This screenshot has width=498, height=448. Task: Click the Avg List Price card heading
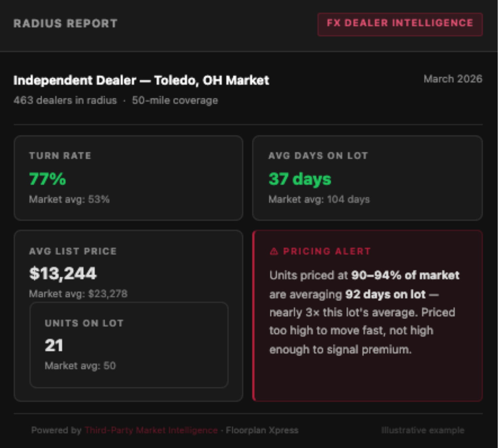point(73,251)
